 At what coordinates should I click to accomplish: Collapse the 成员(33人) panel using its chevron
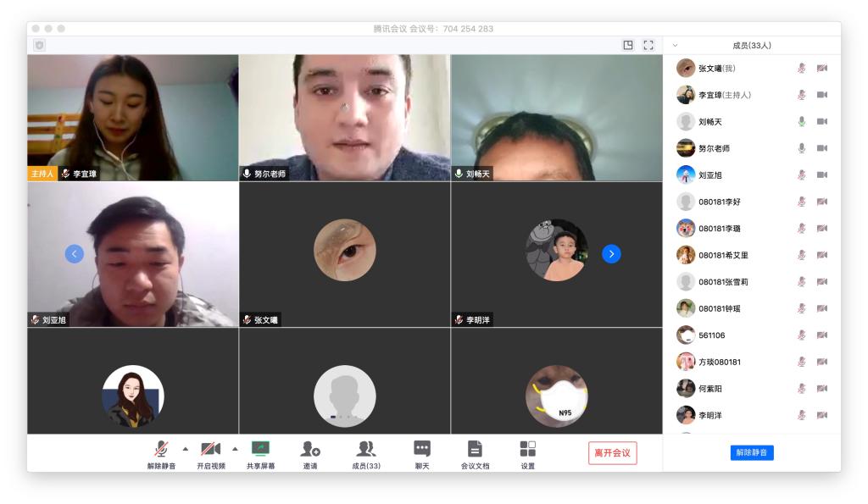tap(676, 45)
